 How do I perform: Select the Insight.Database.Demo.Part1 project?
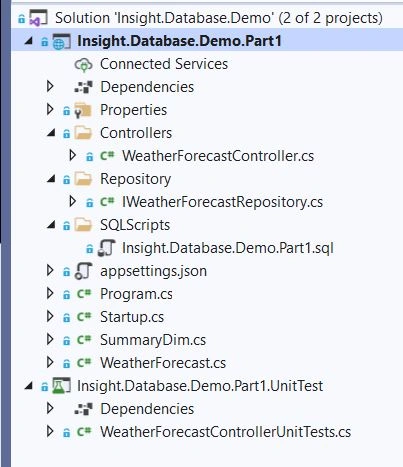pos(179,41)
